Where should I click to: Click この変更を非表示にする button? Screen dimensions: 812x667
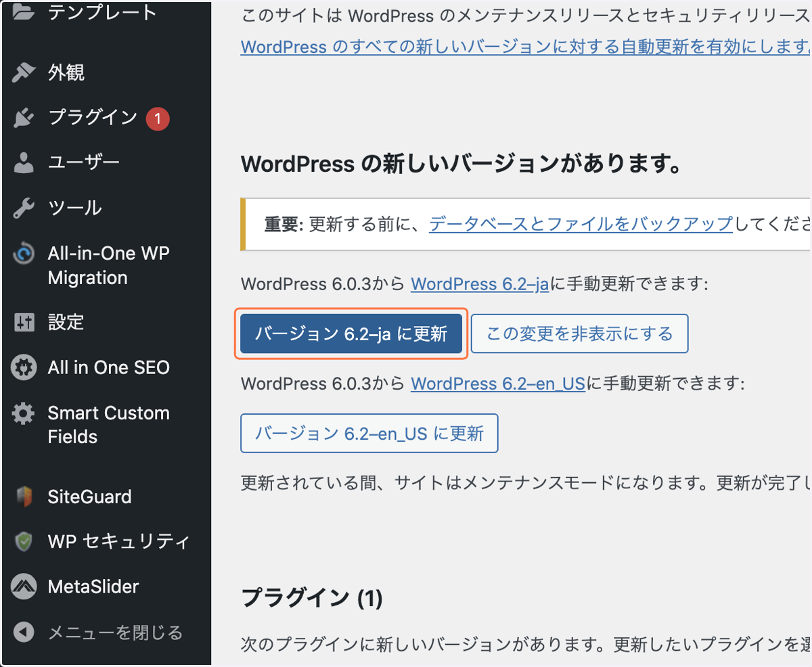(579, 333)
